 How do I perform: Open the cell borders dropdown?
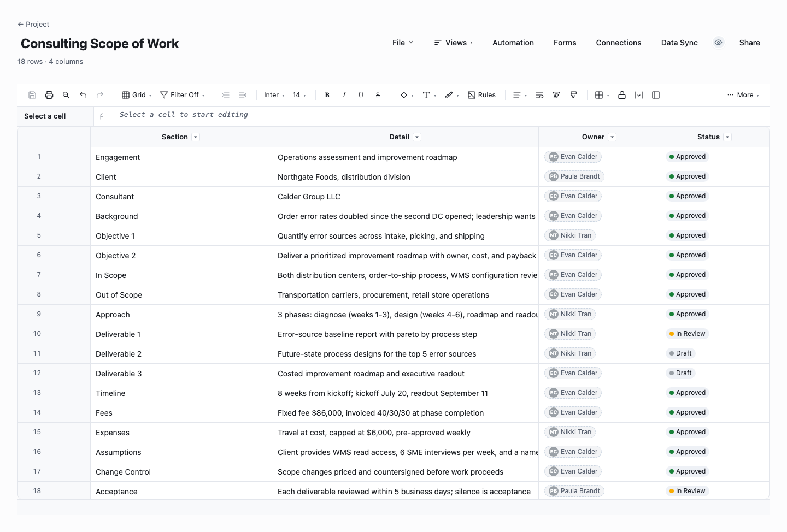click(602, 95)
